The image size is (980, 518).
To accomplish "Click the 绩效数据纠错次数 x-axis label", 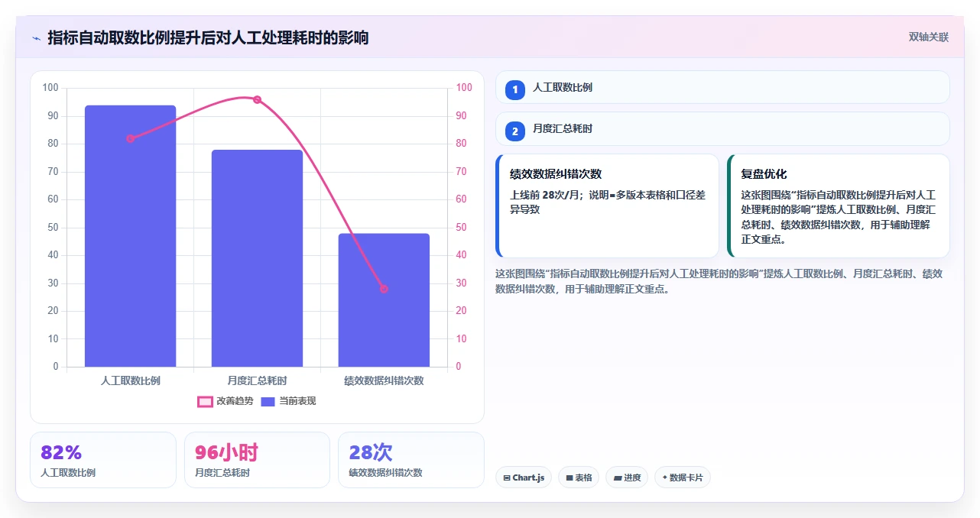I will tap(384, 380).
